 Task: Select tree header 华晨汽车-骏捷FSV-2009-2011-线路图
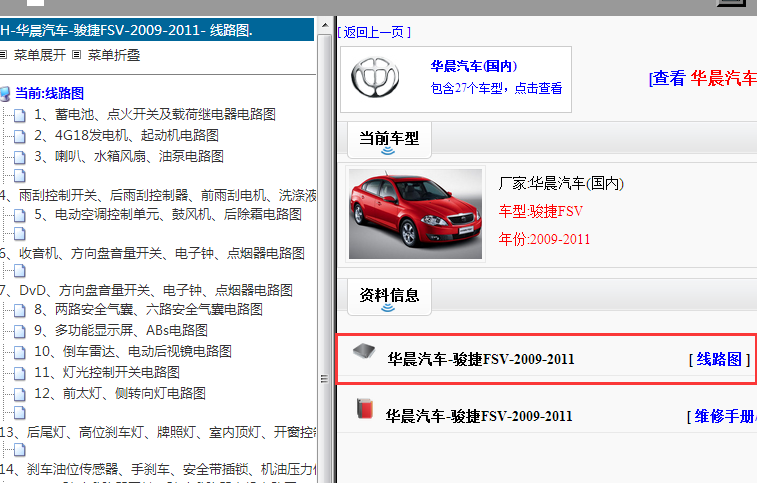coord(157,30)
